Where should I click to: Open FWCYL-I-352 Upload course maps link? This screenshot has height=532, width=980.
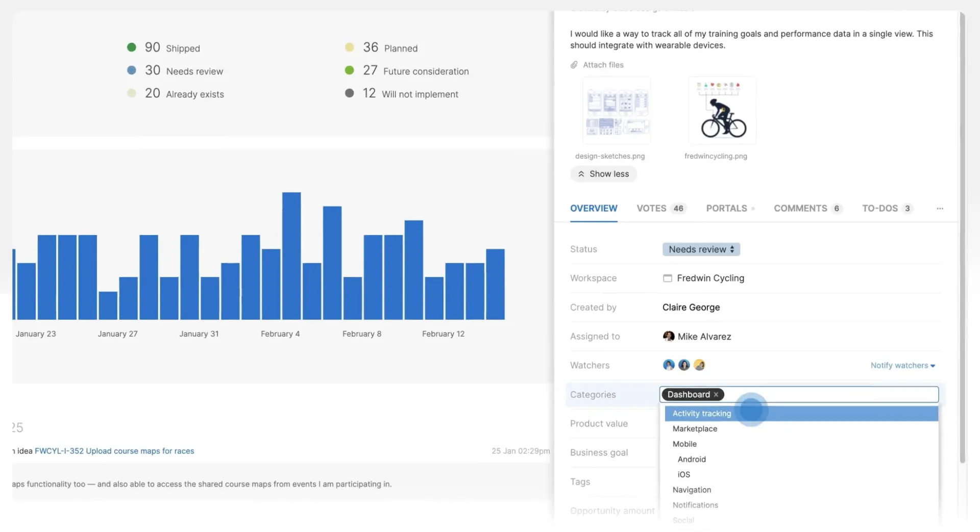tap(114, 451)
